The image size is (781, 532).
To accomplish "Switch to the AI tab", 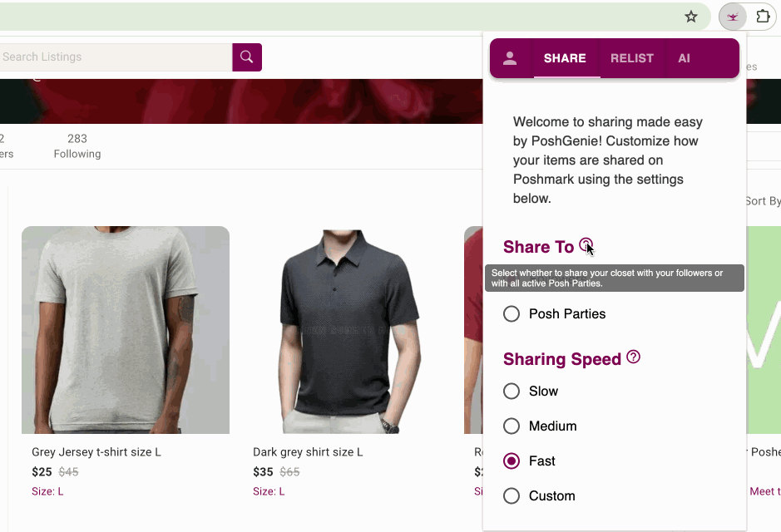I will tap(684, 58).
